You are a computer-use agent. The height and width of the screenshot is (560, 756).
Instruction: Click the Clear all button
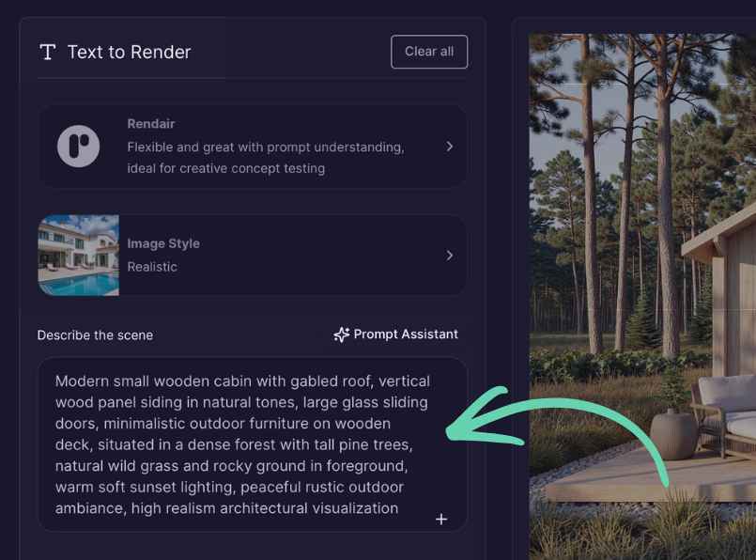click(429, 52)
